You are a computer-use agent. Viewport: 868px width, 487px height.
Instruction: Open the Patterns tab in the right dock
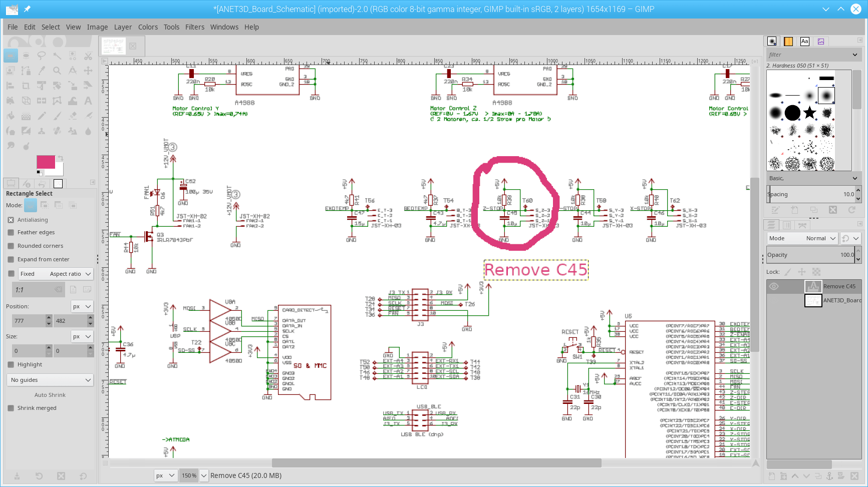tap(788, 41)
